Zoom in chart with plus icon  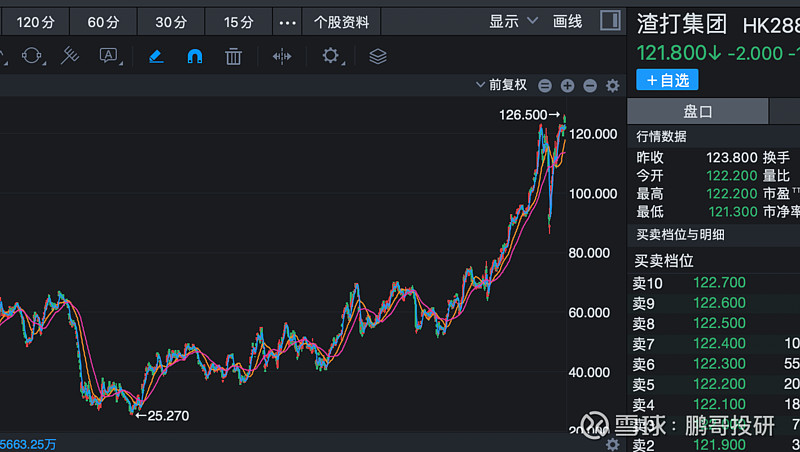pos(567,86)
